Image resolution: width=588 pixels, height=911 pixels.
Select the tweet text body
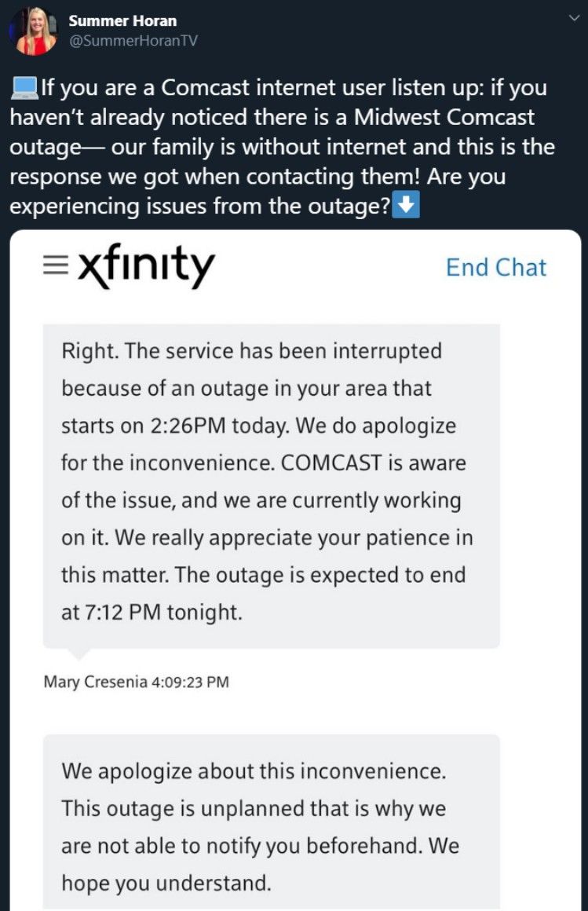coord(290,147)
